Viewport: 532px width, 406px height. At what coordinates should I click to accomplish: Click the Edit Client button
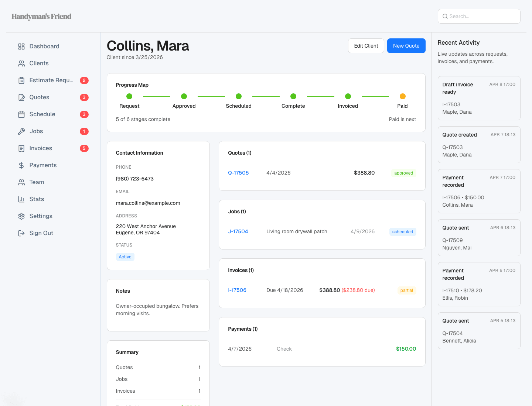click(366, 46)
